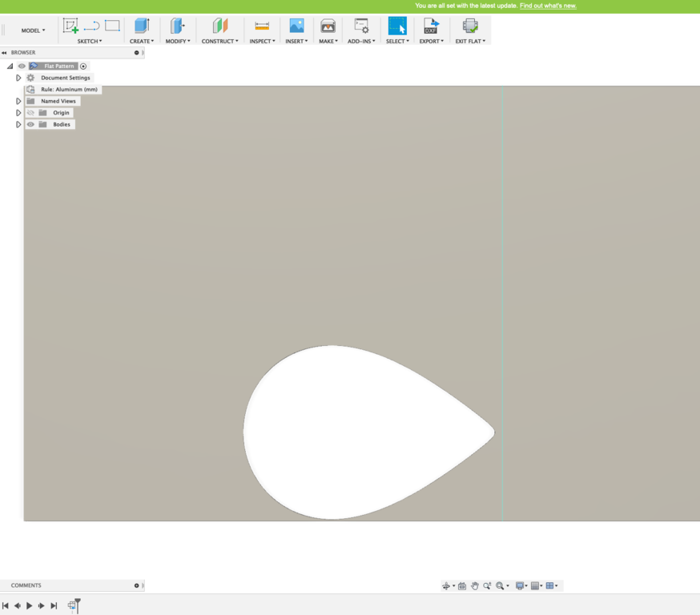Click the Inspect measure ruler icon
Image resolution: width=700 pixels, height=615 pixels.
pyautogui.click(x=262, y=26)
